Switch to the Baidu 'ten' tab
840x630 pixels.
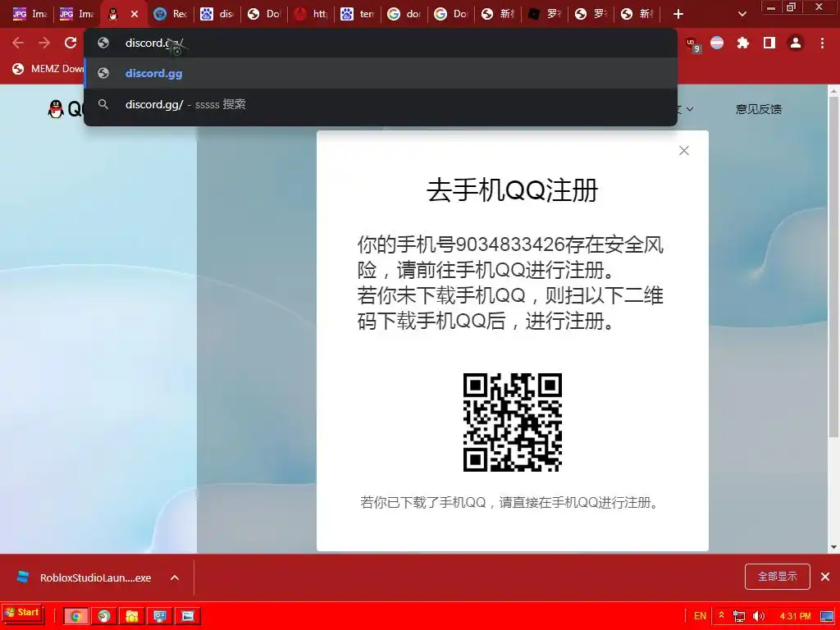(358, 14)
